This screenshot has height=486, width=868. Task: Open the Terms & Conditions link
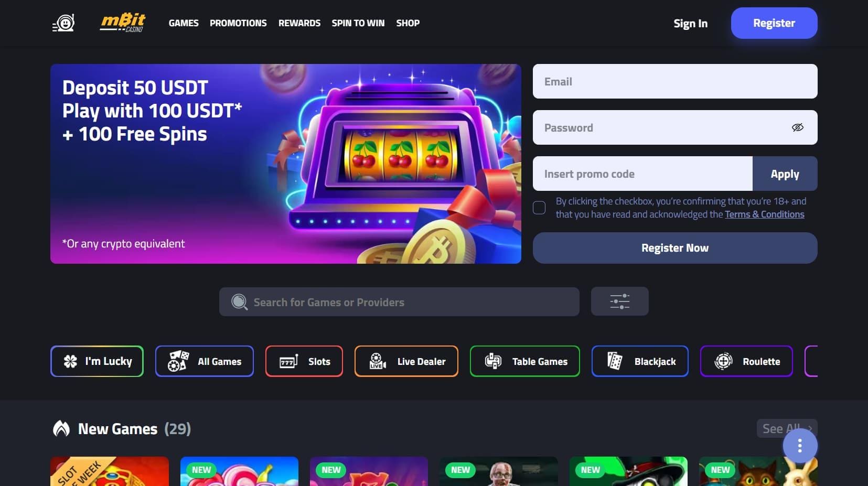(764, 214)
